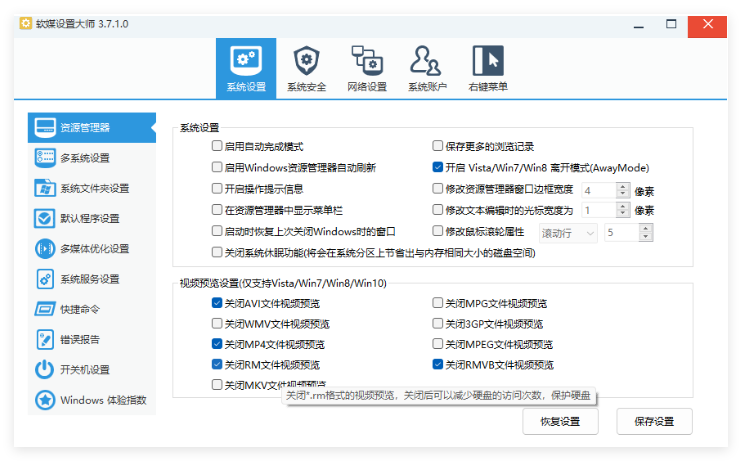Click cursor width field showing 1
The width and height of the screenshot is (742, 461).
pyautogui.click(x=599, y=210)
